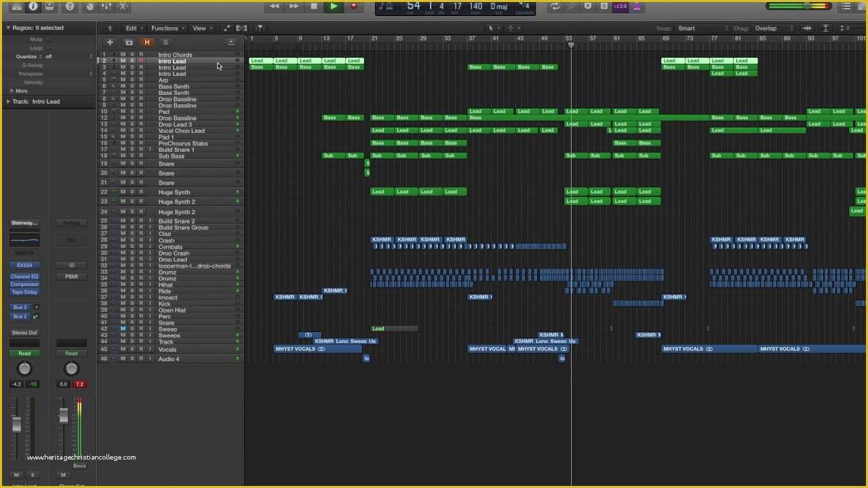
Task: Click the Stereo Out output slot
Action: tap(24, 333)
